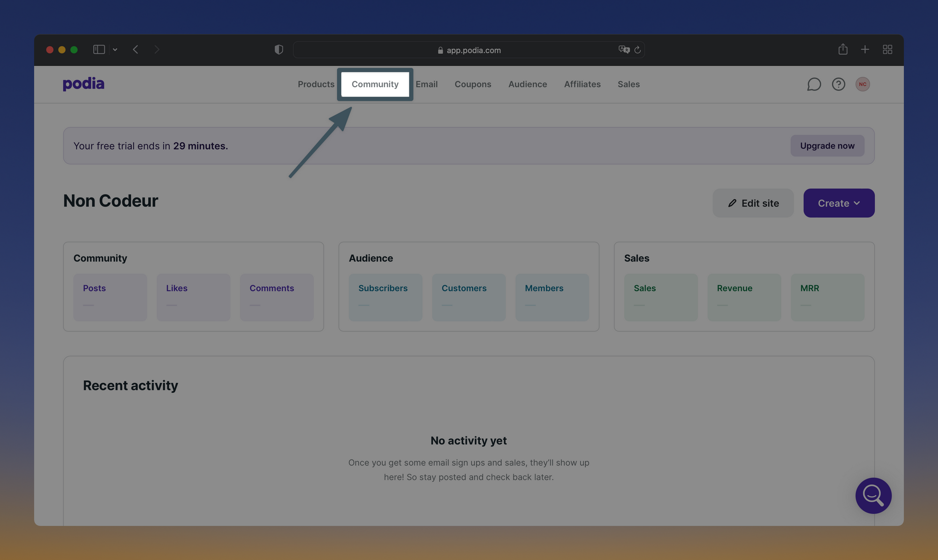Open the search chat bubble widget
This screenshot has height=560, width=938.
[873, 495]
